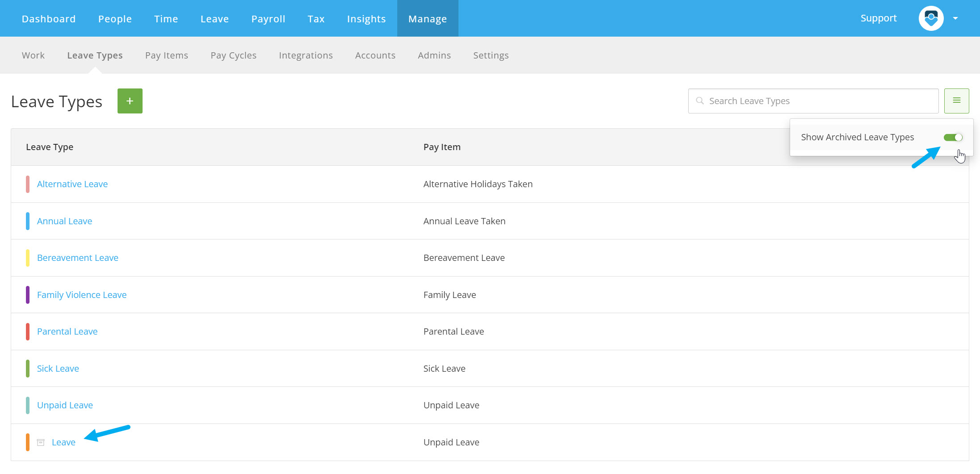Open the Alternative Leave link
Image resolution: width=980 pixels, height=474 pixels.
72,184
